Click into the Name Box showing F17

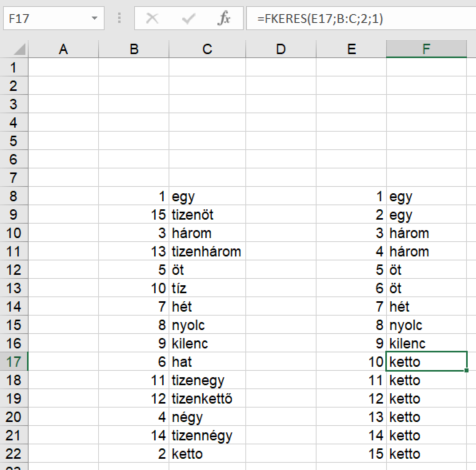point(47,18)
